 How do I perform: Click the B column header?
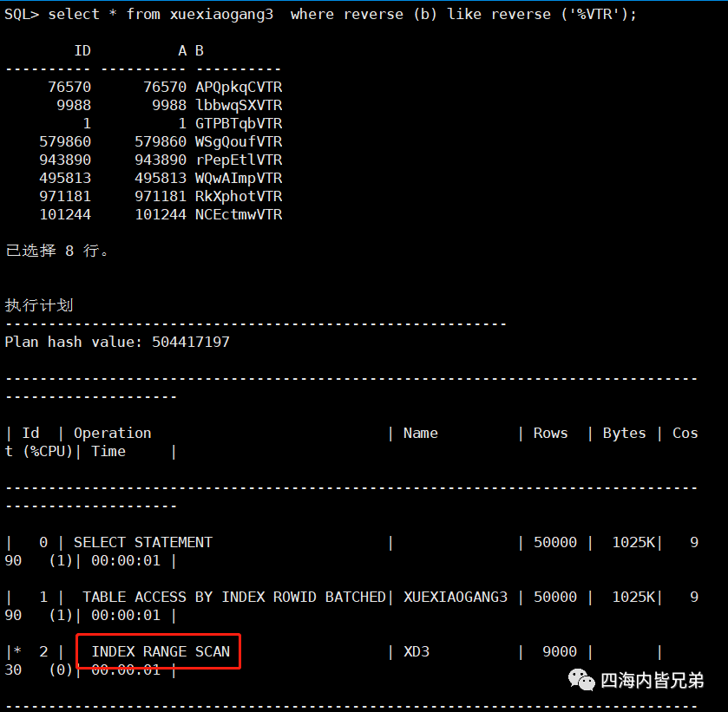(200, 50)
